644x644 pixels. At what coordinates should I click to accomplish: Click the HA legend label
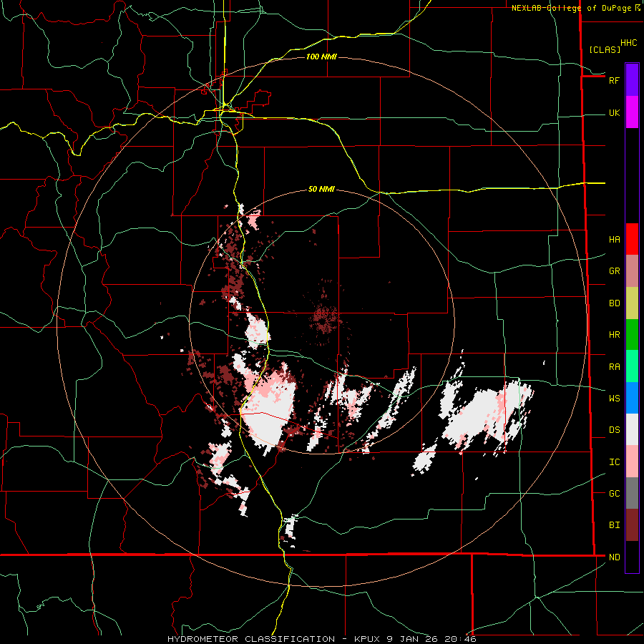tap(614, 240)
